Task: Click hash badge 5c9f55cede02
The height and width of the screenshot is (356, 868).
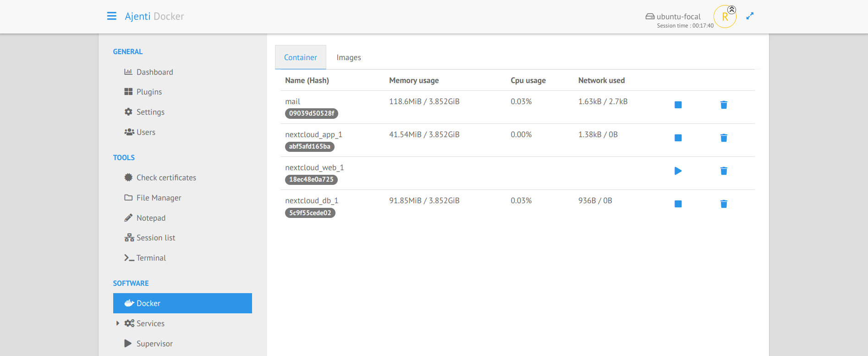Action: [x=310, y=213]
